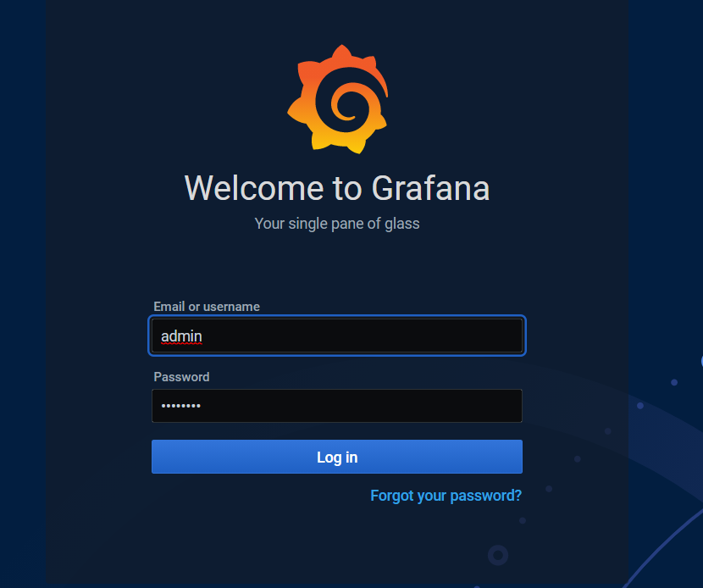Screen dimensions: 703x588
Task: Click the Welcome to Grafana heading
Action: point(337,188)
